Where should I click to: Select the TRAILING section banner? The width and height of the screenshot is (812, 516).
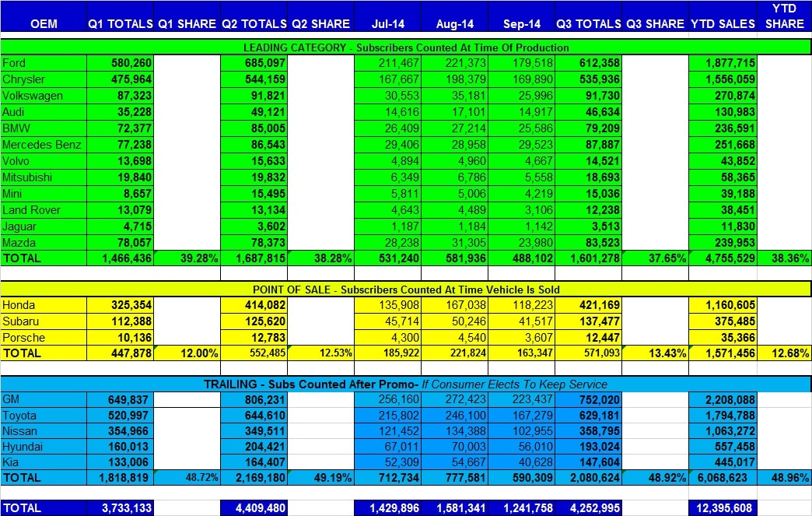pos(405,384)
